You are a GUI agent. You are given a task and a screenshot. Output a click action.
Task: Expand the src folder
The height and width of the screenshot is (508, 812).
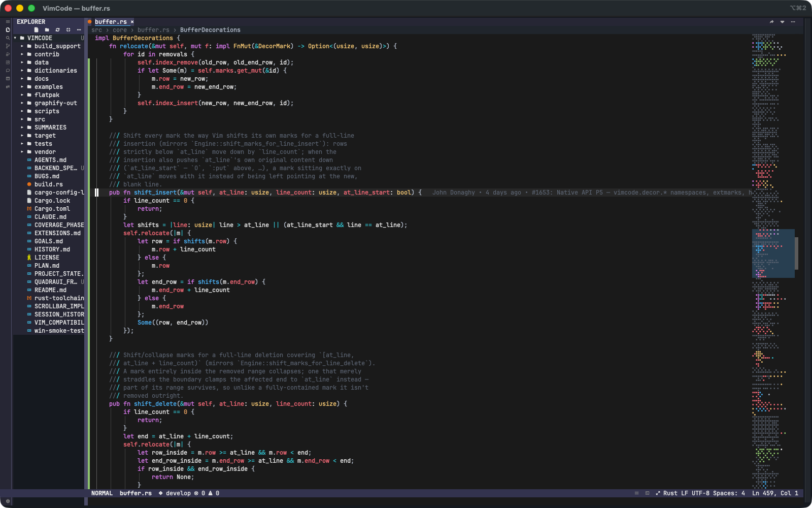(x=49, y=119)
